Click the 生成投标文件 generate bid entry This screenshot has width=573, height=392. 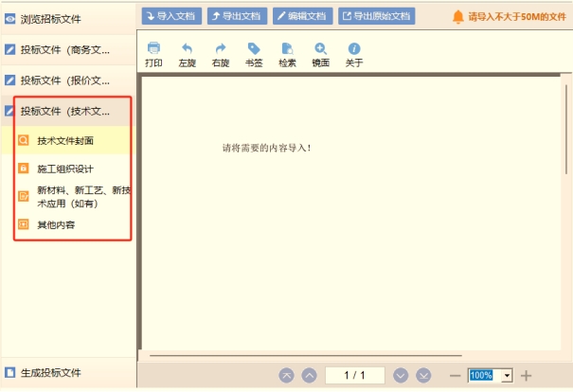click(x=68, y=373)
